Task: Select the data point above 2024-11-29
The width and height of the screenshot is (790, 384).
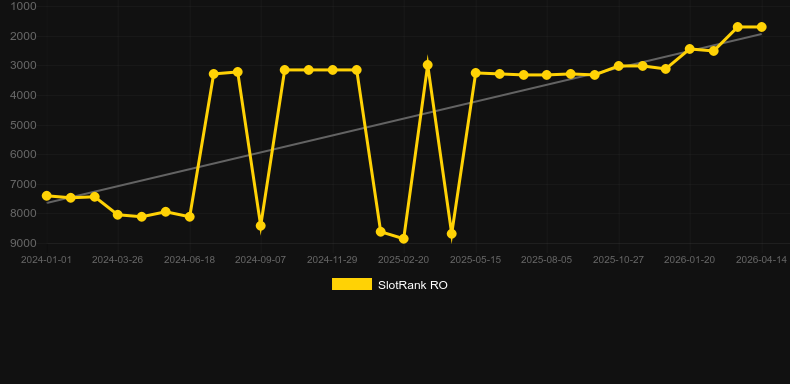Action: [x=333, y=70]
